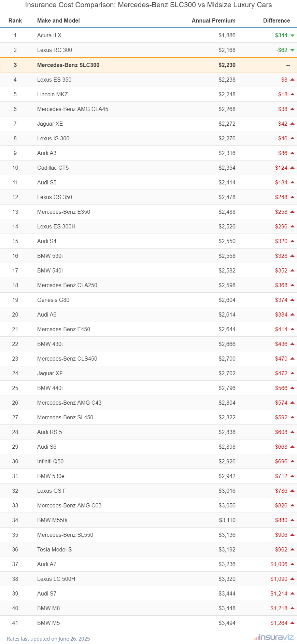Click the red arrow next to $962 for Tesla
Viewport: 297px width, 644px height.
click(292, 549)
